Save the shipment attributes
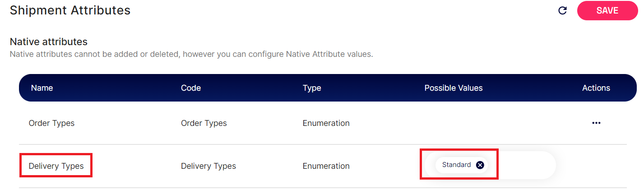The width and height of the screenshot is (644, 190). click(x=607, y=10)
